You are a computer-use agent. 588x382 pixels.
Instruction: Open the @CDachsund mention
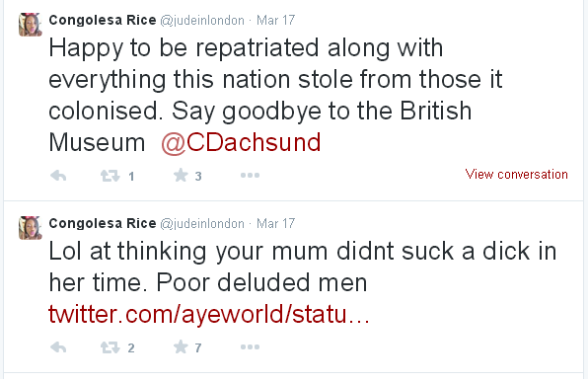(x=241, y=142)
